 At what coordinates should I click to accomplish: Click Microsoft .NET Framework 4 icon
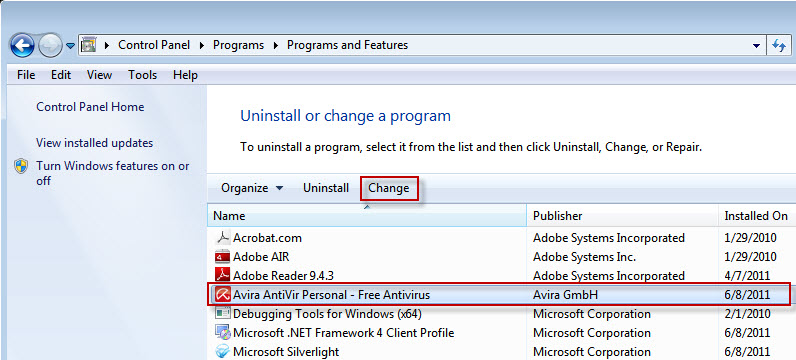pyautogui.click(x=222, y=333)
